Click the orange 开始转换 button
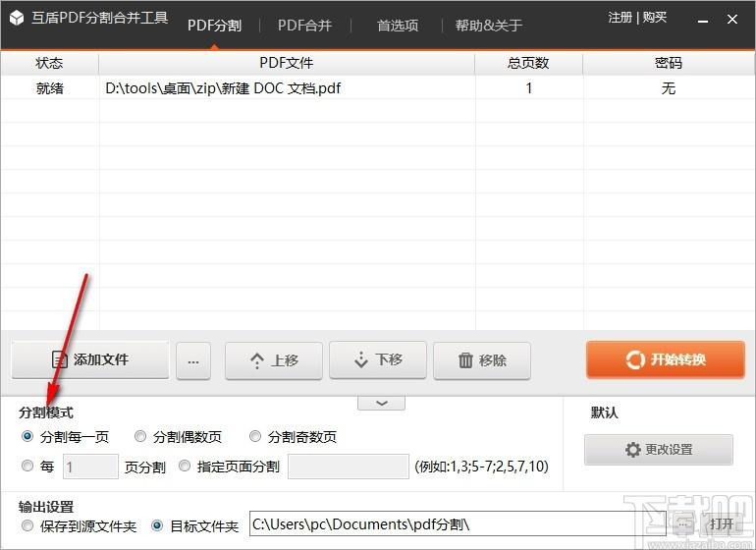756x550 pixels. click(x=666, y=359)
